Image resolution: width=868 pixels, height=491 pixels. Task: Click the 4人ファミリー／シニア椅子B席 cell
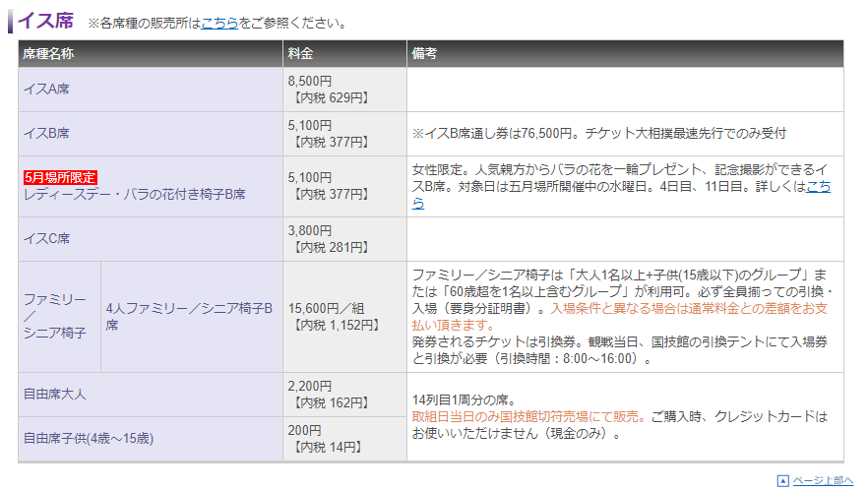click(x=189, y=316)
